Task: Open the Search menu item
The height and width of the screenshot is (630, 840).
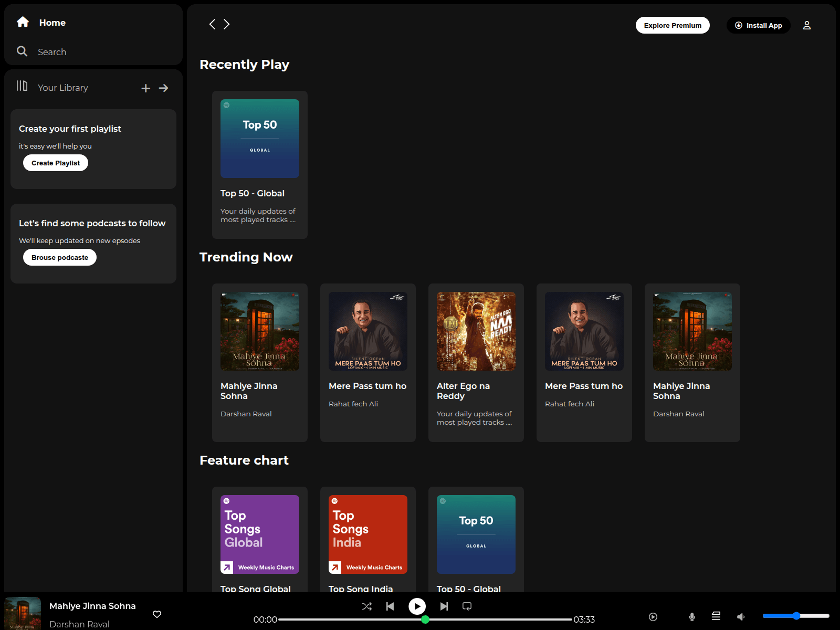Action: 52,52
